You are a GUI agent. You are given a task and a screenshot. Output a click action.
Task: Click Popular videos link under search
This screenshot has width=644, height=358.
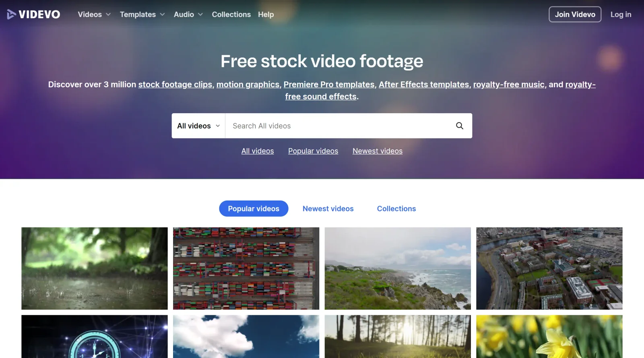[313, 151]
